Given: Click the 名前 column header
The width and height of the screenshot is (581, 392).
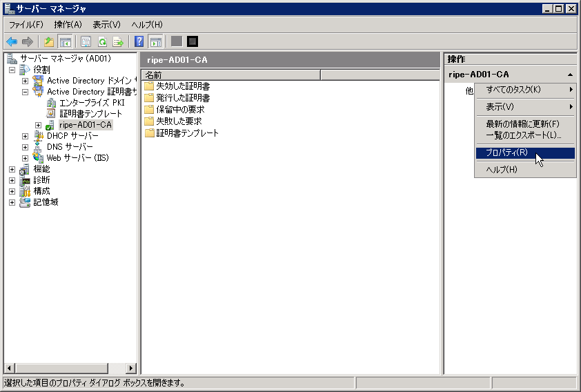Looking at the screenshot, I should [231, 75].
